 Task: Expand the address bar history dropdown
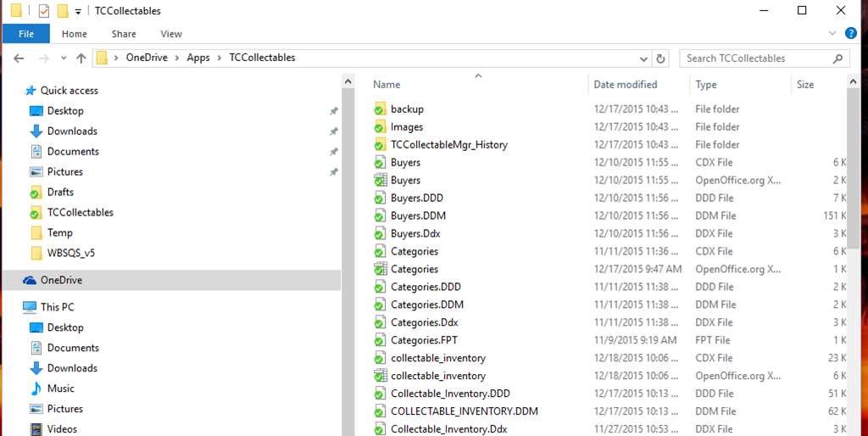643,59
